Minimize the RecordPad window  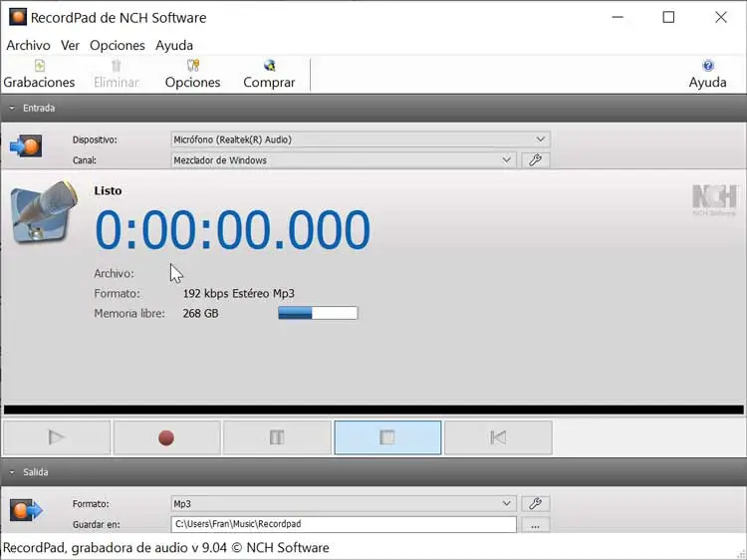click(x=618, y=17)
